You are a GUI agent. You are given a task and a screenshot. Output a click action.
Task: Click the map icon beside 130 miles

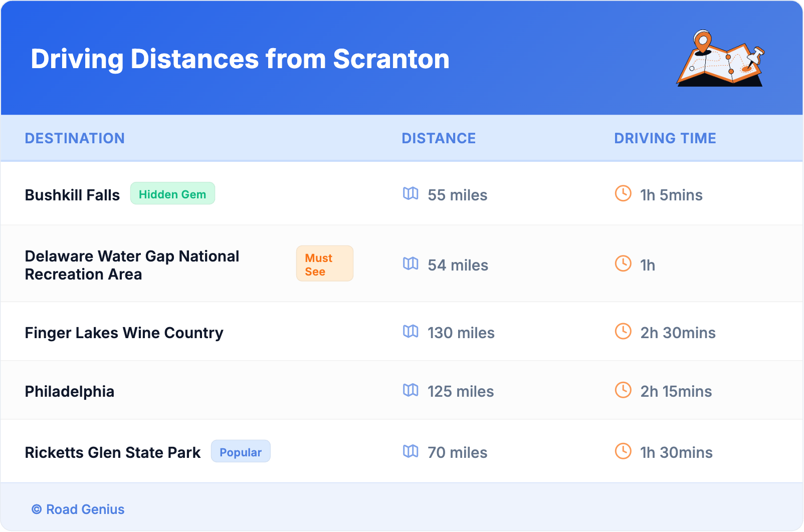(411, 331)
